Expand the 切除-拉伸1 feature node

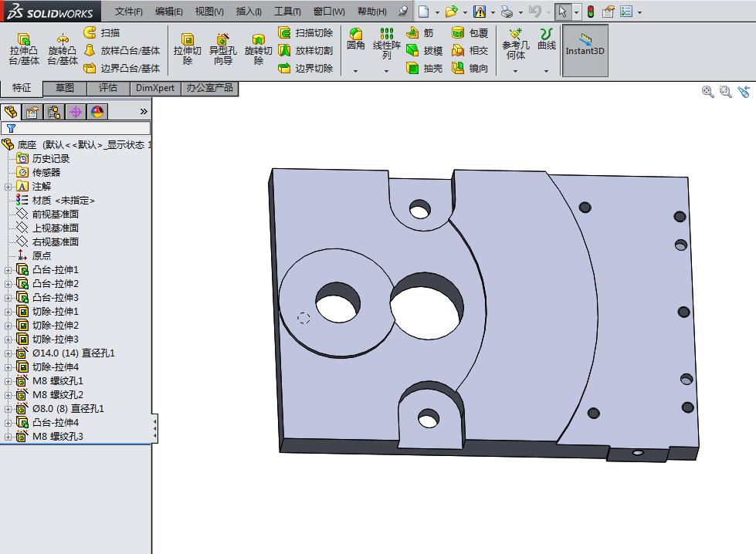[8, 312]
